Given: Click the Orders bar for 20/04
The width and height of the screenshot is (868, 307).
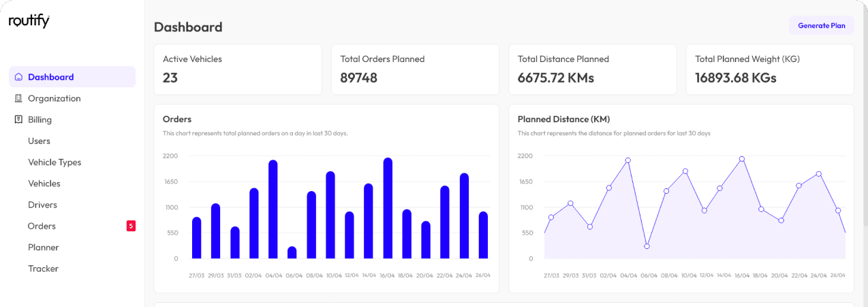Looking at the screenshot, I should click(426, 239).
